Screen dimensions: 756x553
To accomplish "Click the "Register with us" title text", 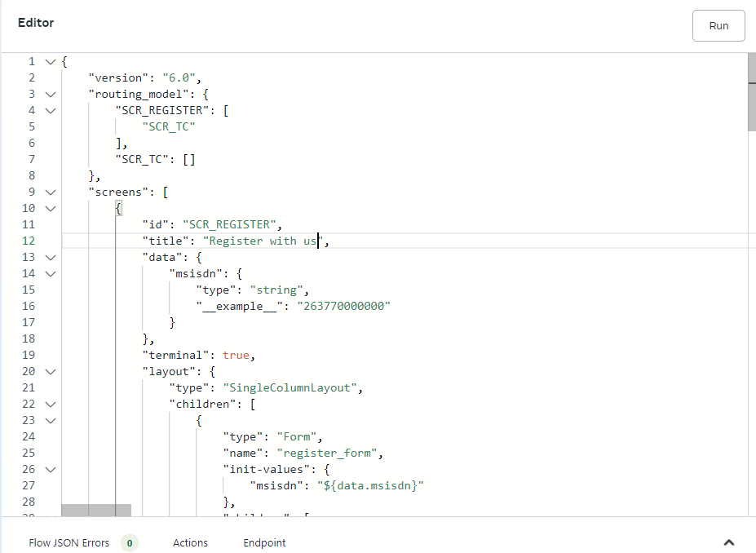I will pos(263,241).
